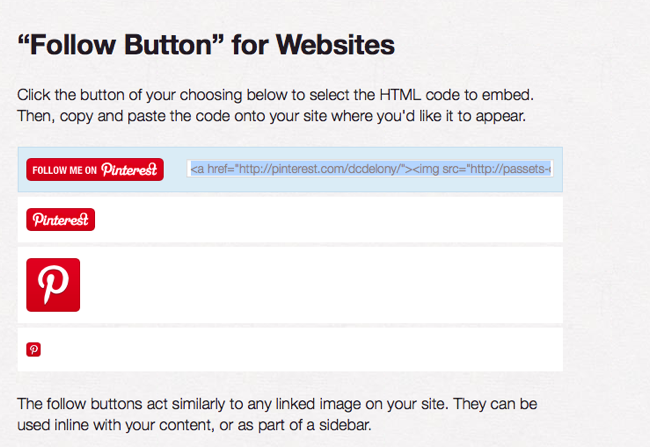Pick the tiny Pinterest P icon
650x447 pixels.
click(x=33, y=349)
